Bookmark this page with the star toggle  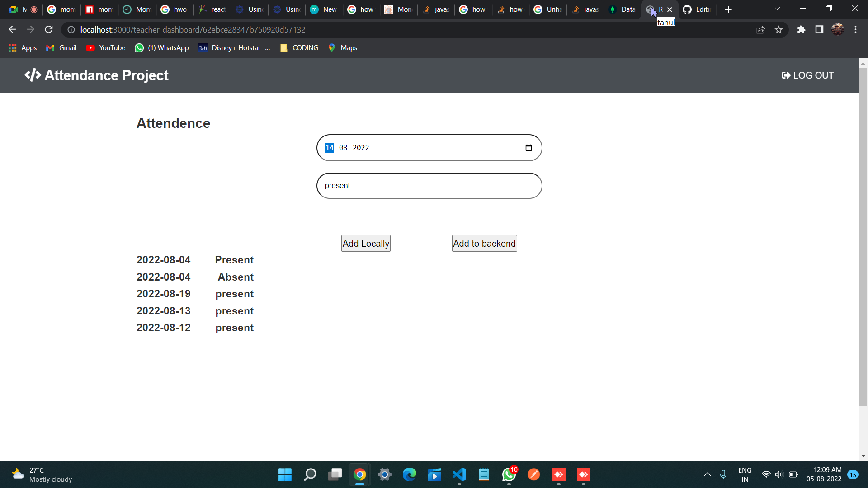(779, 29)
